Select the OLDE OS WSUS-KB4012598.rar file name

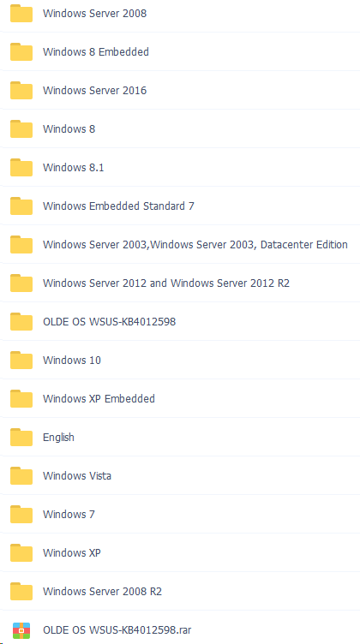point(117,630)
